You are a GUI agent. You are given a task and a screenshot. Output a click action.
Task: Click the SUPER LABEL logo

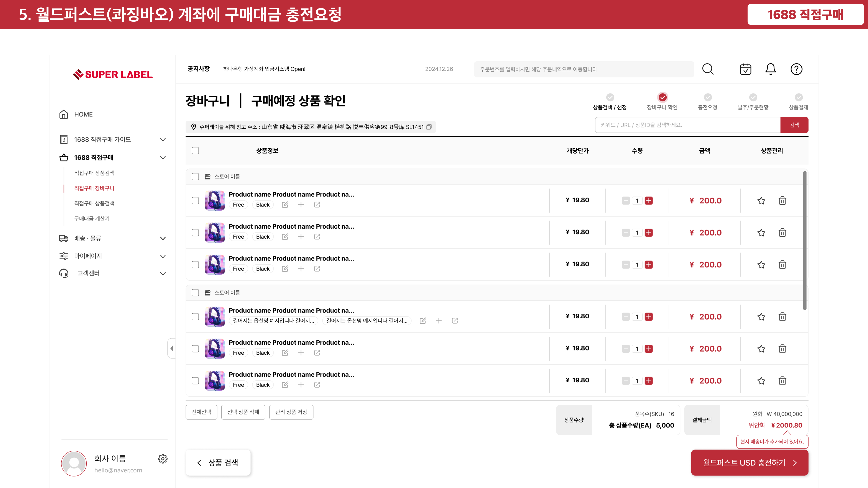click(x=113, y=74)
